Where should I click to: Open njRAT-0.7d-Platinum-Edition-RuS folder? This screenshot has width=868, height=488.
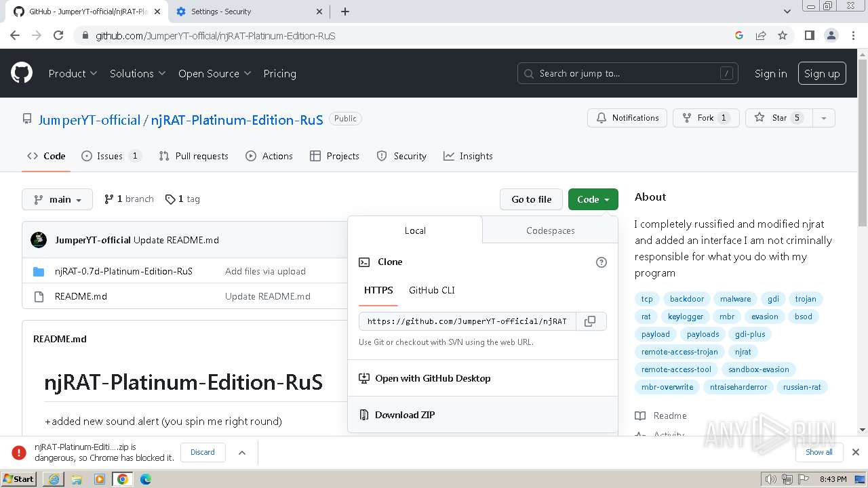pyautogui.click(x=123, y=271)
